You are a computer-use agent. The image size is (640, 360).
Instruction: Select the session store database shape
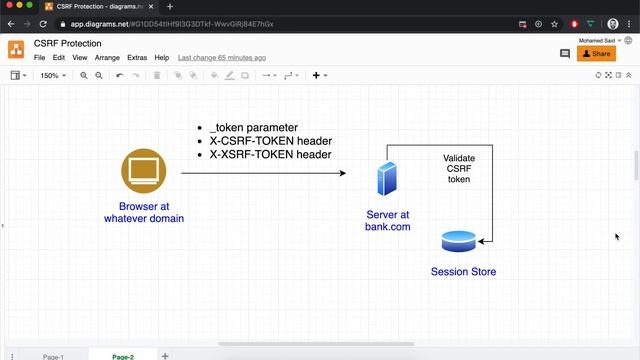point(459,241)
